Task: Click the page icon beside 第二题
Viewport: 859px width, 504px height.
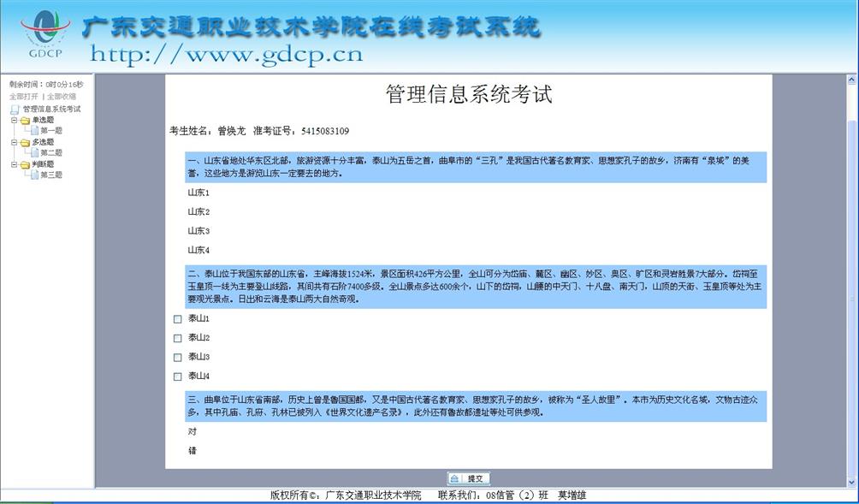Action: coord(34,152)
